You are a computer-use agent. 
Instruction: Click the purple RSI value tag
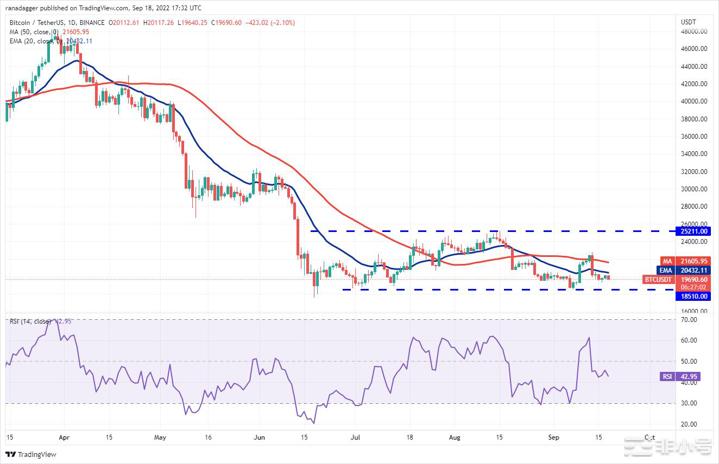coord(688,376)
